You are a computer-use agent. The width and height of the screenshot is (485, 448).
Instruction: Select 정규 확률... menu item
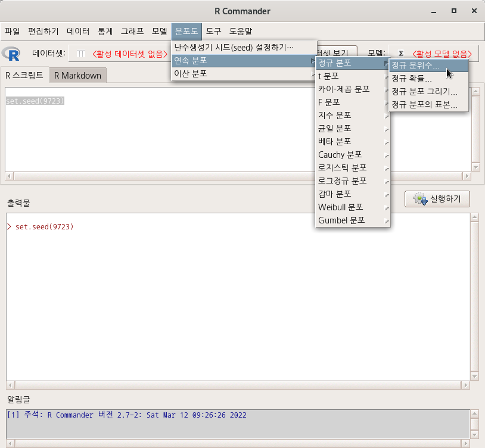coord(428,79)
